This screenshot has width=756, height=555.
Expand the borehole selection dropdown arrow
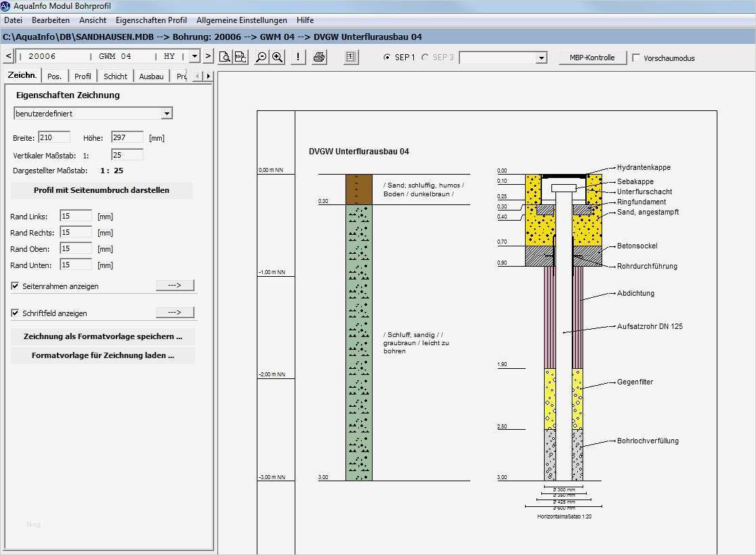(194, 57)
